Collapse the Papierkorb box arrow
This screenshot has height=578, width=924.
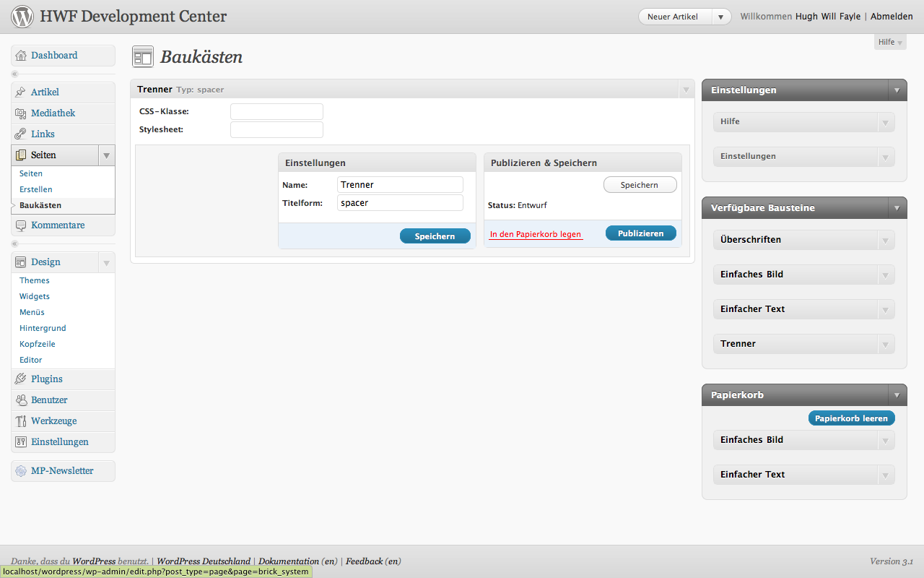point(897,395)
